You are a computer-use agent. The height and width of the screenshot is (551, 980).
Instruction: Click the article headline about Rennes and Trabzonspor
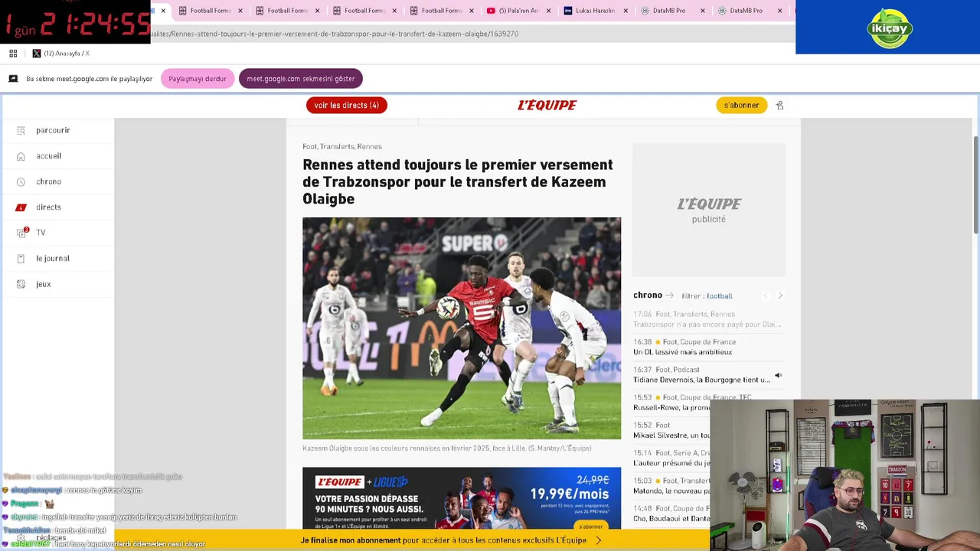[x=458, y=182]
